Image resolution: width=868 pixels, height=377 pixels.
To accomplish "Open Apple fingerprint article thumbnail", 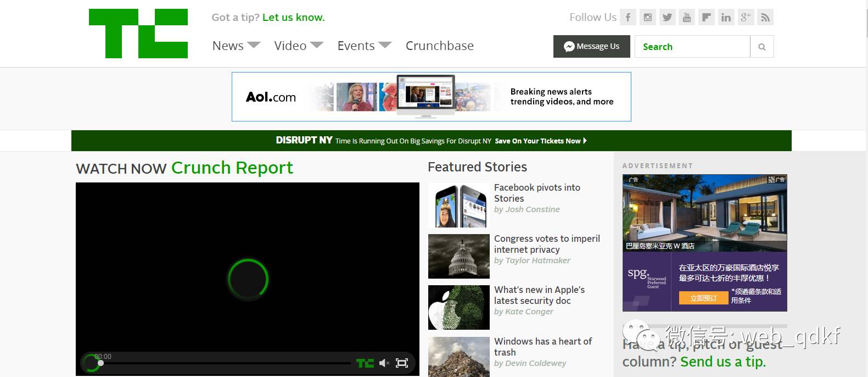I will click(x=459, y=308).
